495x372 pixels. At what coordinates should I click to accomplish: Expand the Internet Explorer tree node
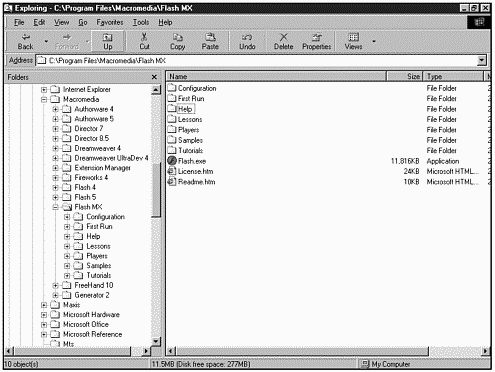[x=44, y=89]
